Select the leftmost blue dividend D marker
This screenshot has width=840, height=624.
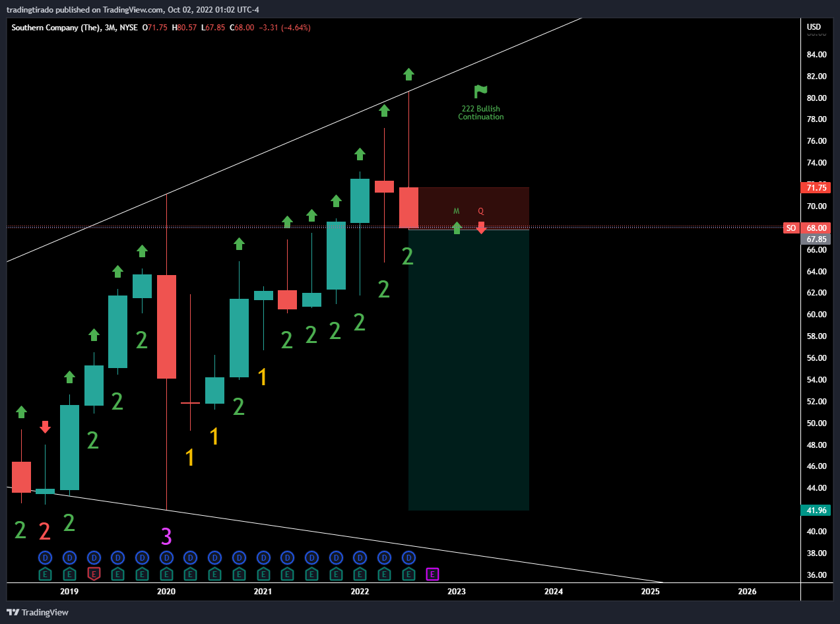[x=45, y=558]
